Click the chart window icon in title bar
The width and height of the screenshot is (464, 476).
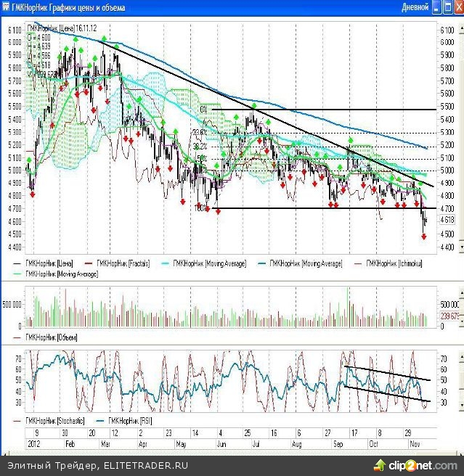[6, 7]
